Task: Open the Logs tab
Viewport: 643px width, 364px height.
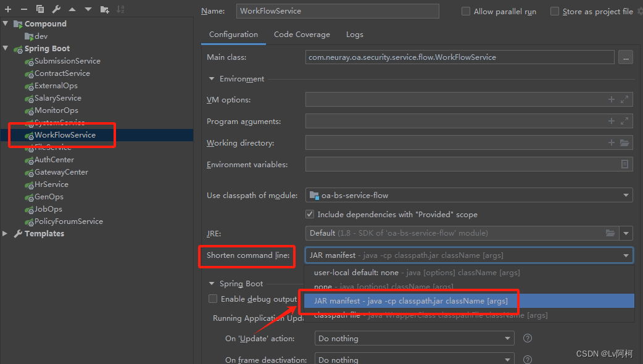Action: point(354,35)
